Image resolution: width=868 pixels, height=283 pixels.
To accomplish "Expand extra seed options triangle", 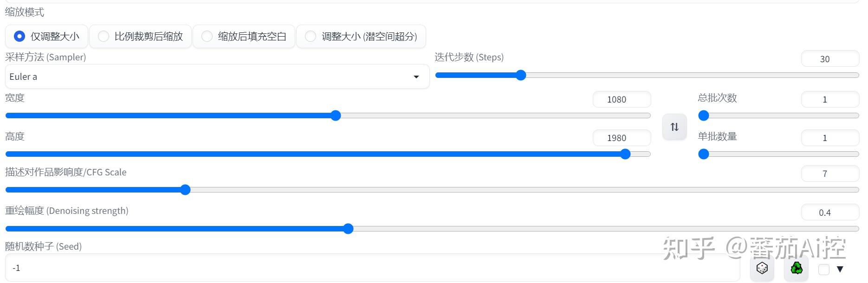I will (x=840, y=269).
